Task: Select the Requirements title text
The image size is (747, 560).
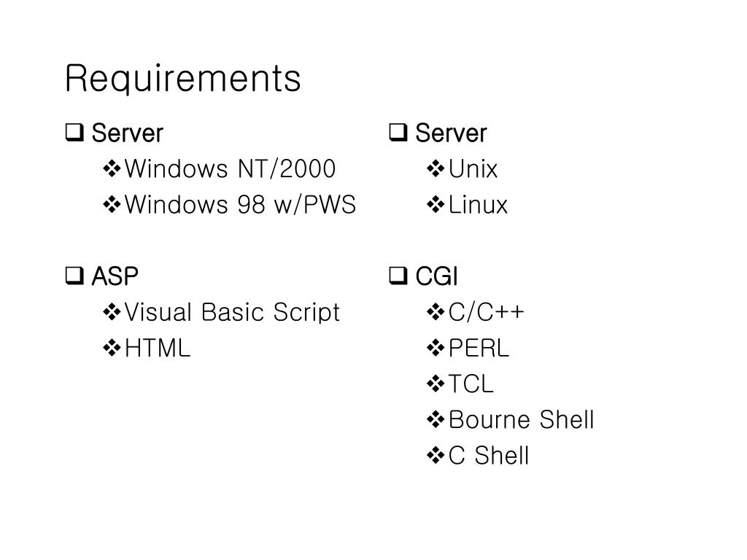Action: (x=183, y=79)
